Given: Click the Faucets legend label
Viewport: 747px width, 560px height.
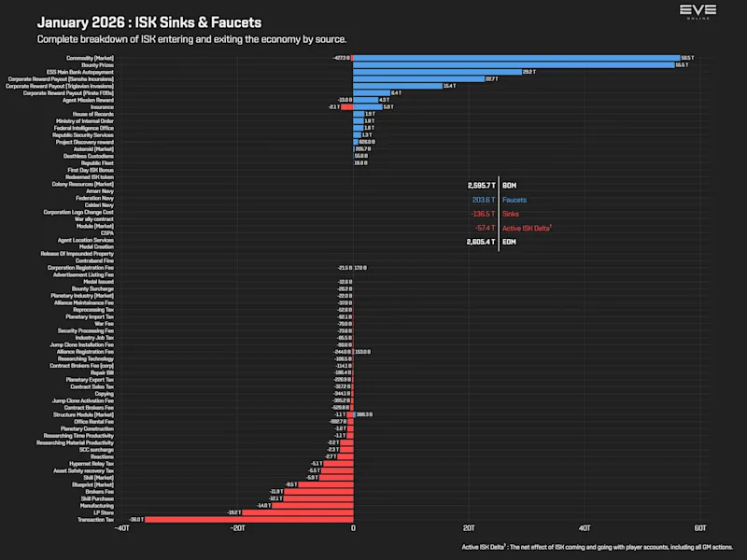Looking at the screenshot, I should pyautogui.click(x=514, y=200).
